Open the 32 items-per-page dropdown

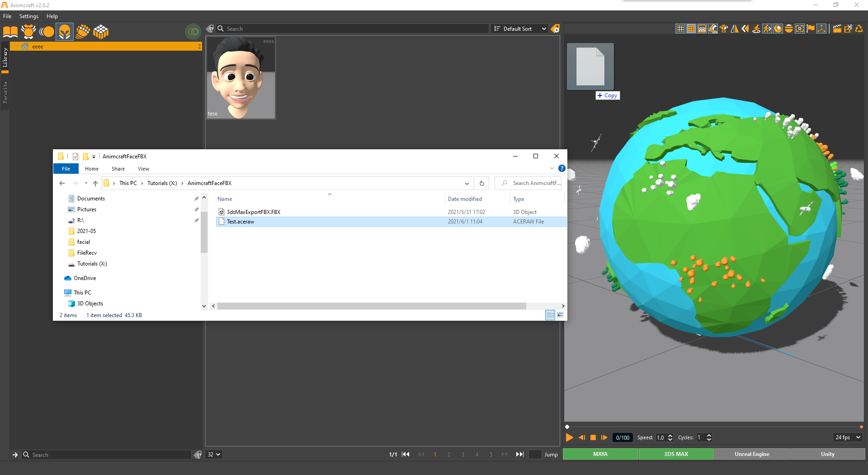pos(214,455)
